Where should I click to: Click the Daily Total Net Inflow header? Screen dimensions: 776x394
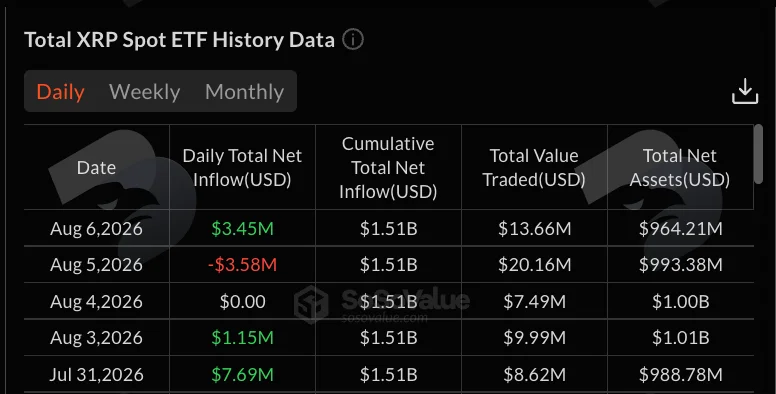242,167
